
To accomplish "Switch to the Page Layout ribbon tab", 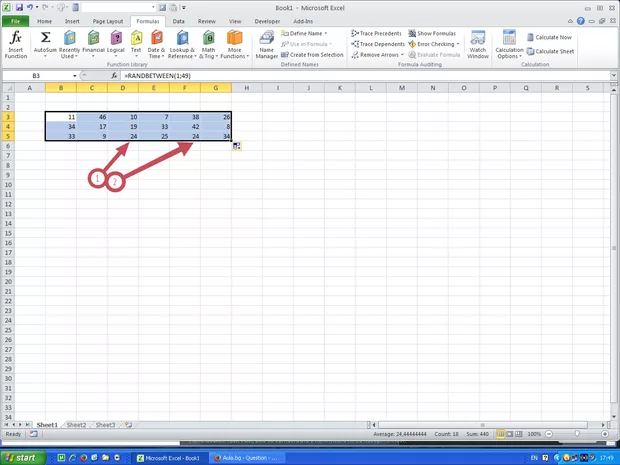I will click(x=108, y=20).
